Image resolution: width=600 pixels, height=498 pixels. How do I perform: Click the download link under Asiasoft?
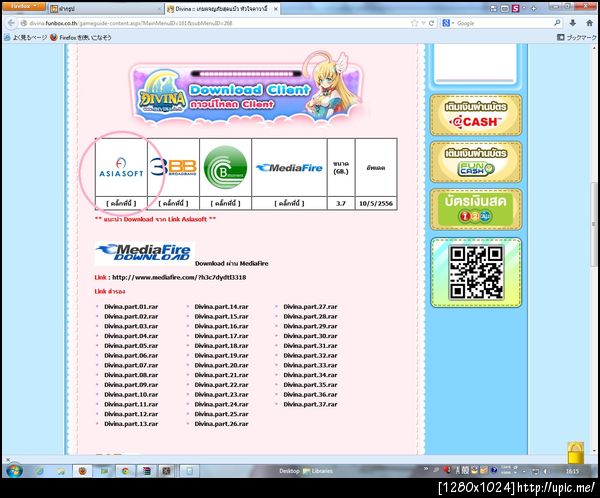click(x=121, y=203)
